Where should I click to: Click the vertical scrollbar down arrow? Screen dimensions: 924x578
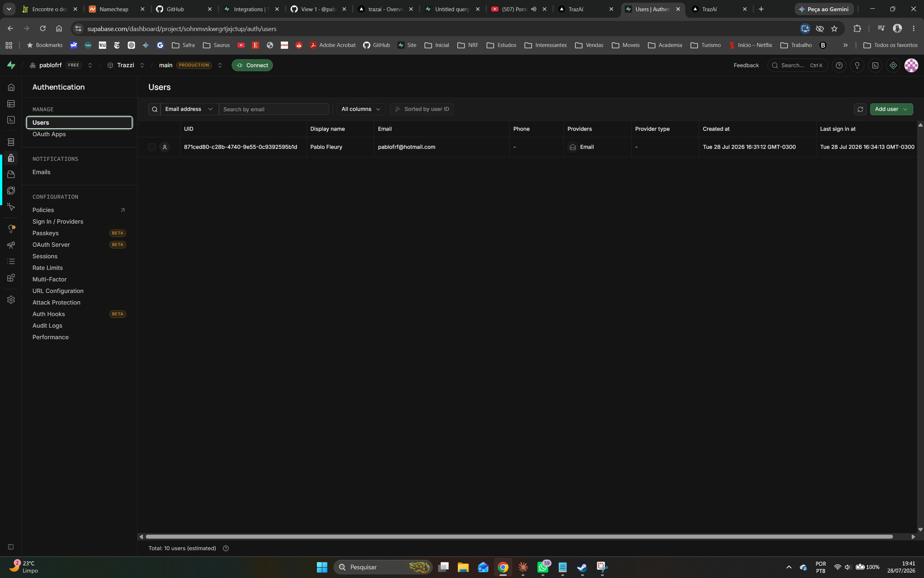click(x=920, y=530)
